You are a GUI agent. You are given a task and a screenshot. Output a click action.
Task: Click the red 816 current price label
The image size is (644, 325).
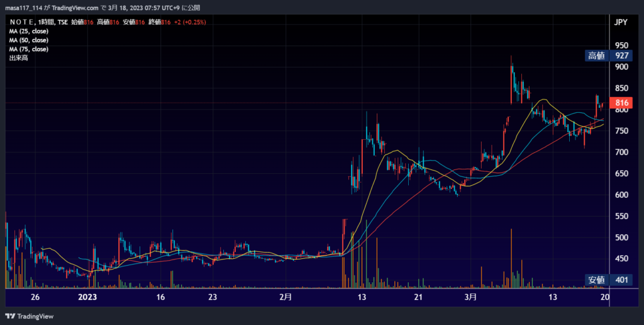[621, 103]
